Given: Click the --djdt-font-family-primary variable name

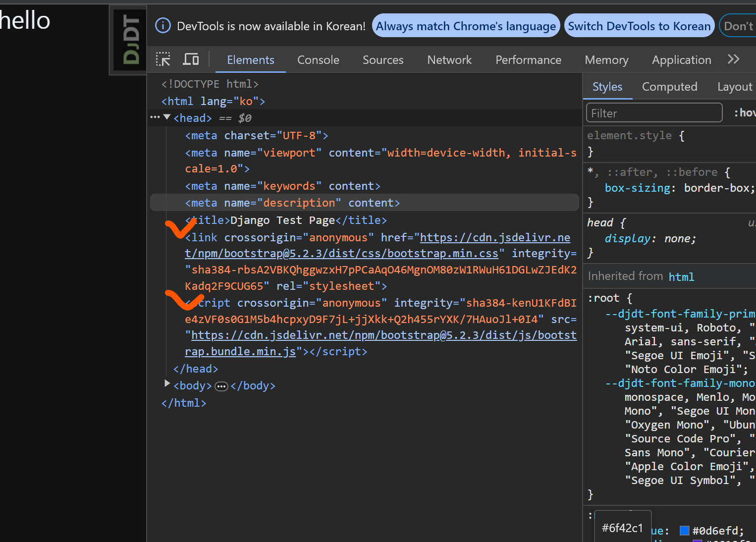Looking at the screenshot, I should (x=680, y=314).
